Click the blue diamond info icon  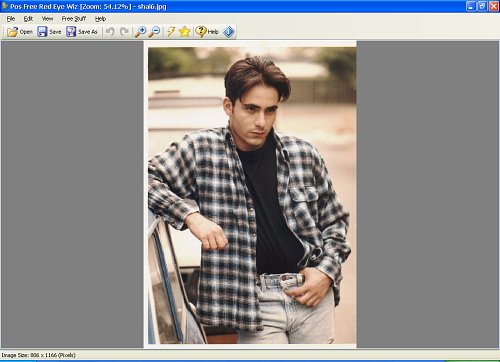(x=229, y=32)
